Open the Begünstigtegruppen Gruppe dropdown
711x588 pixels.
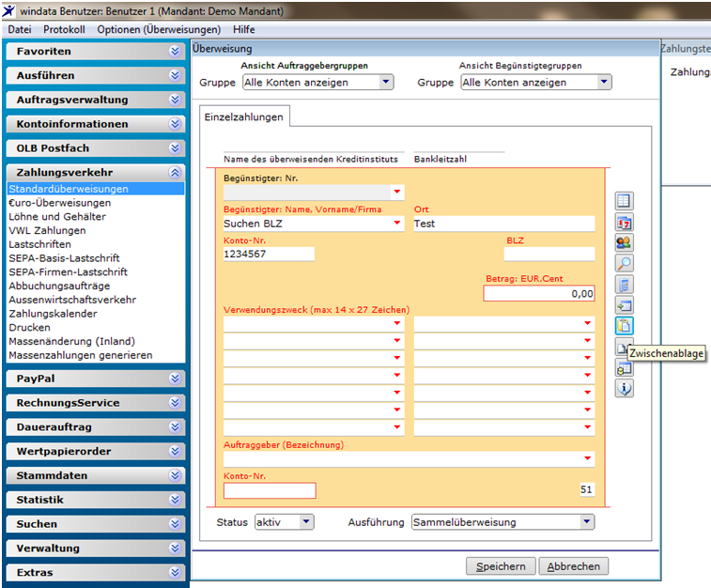point(604,82)
